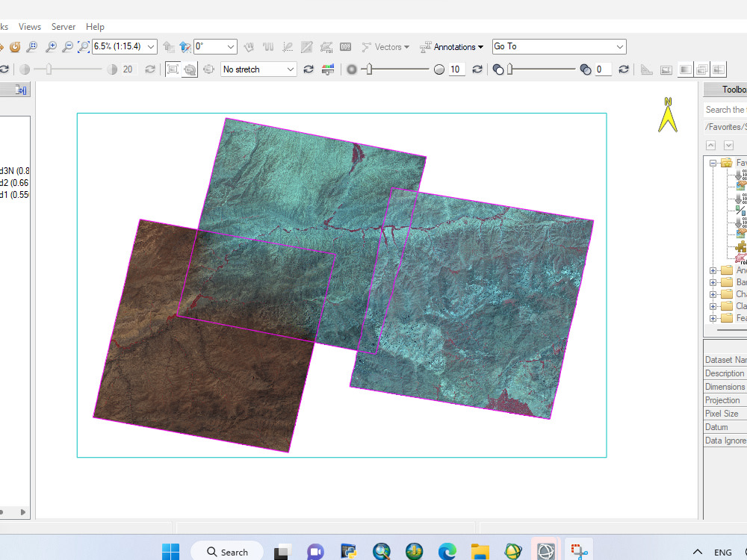Open the Views menu
Viewport: 747px width, 560px height.
click(x=30, y=27)
